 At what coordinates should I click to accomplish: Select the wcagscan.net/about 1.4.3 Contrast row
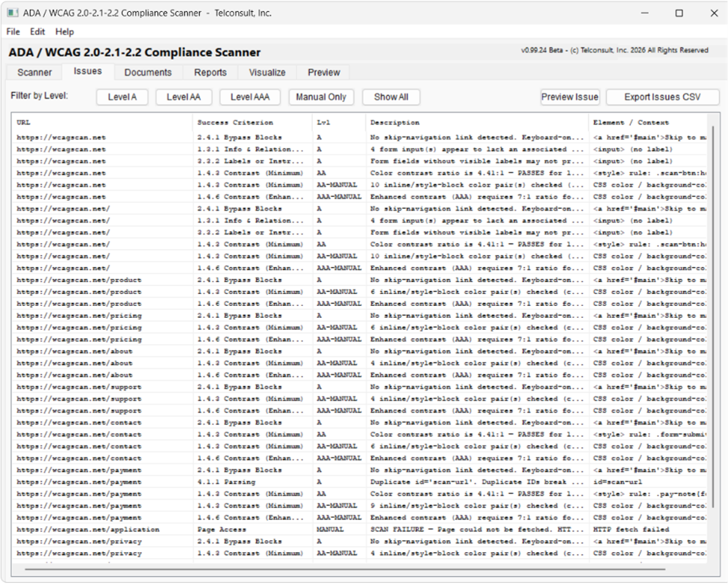(x=360, y=363)
